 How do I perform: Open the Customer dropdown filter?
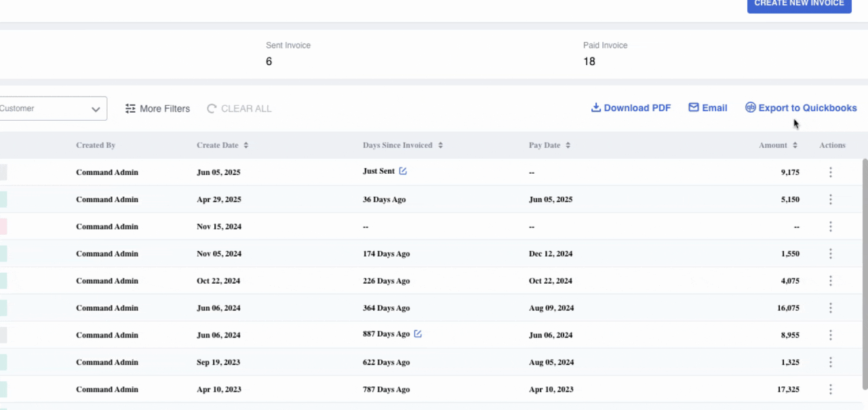[53, 109]
